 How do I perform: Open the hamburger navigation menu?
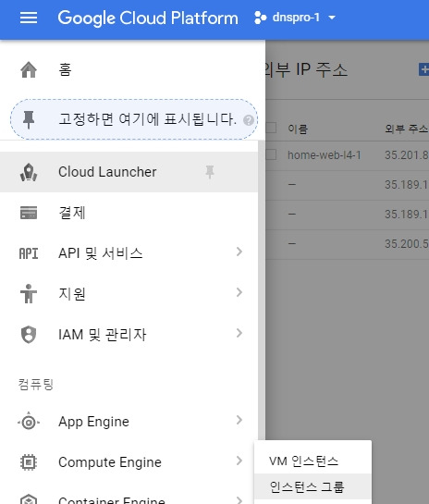pyautogui.click(x=29, y=18)
